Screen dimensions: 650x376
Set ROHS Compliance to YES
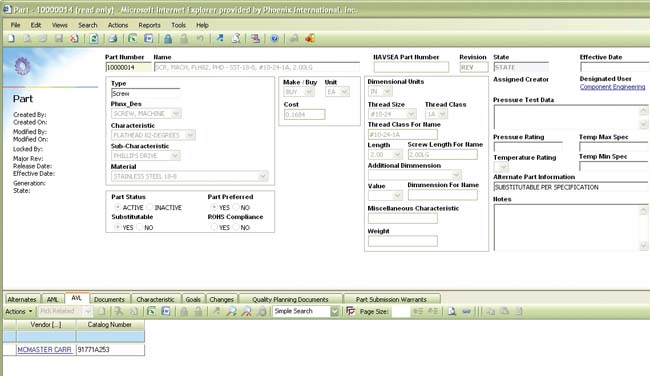(x=214, y=227)
